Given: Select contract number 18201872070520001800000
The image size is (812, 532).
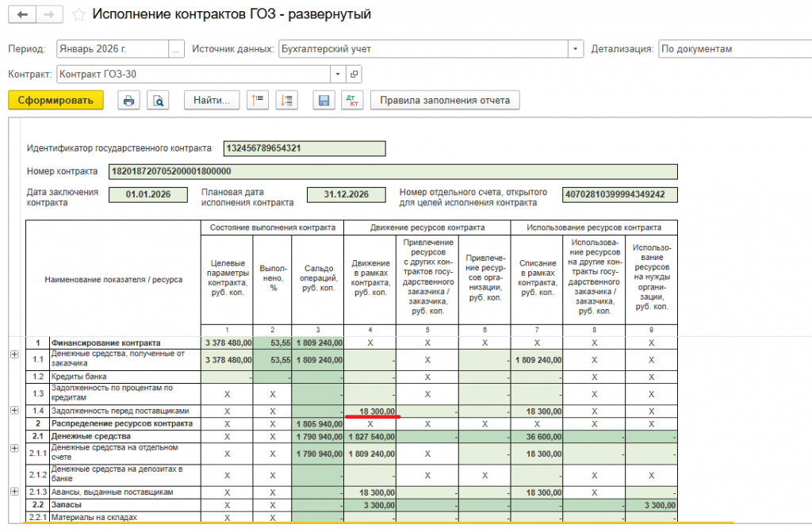Looking at the screenshot, I should (x=393, y=171).
